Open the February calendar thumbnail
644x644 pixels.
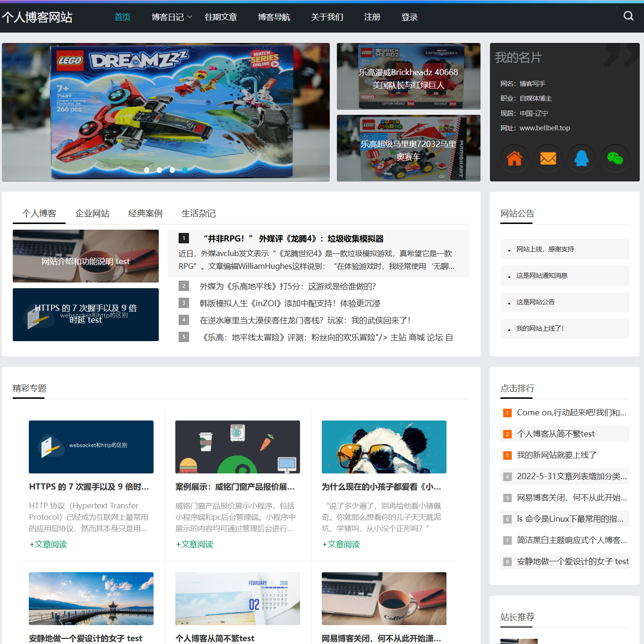point(238,599)
